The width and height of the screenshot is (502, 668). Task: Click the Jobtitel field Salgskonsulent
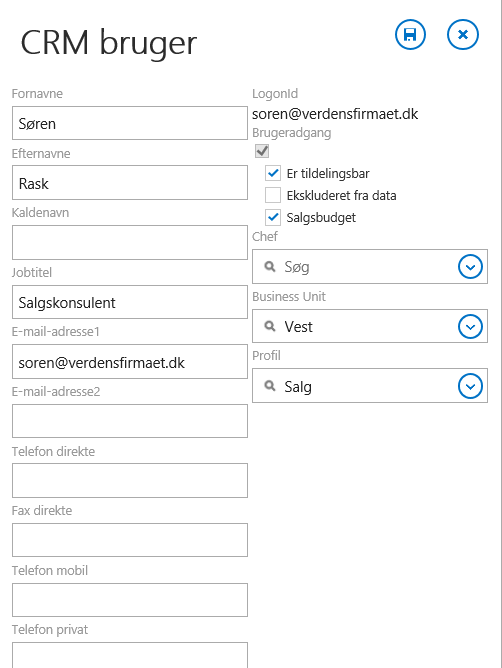coord(130,302)
